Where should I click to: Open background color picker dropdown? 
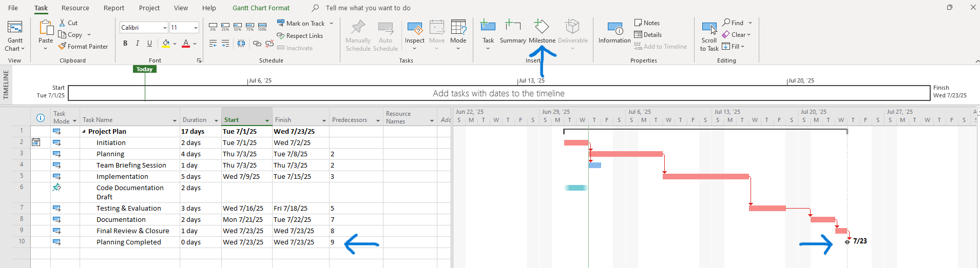pyautogui.click(x=175, y=44)
